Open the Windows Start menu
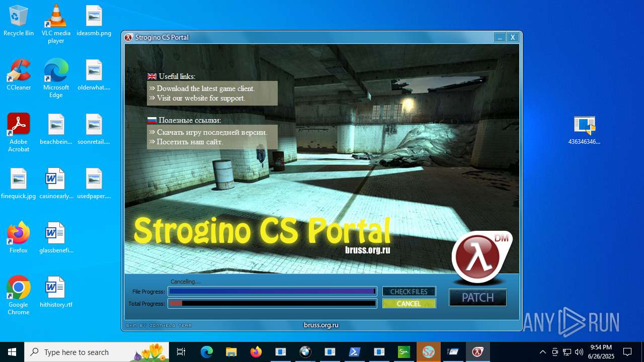 12,352
